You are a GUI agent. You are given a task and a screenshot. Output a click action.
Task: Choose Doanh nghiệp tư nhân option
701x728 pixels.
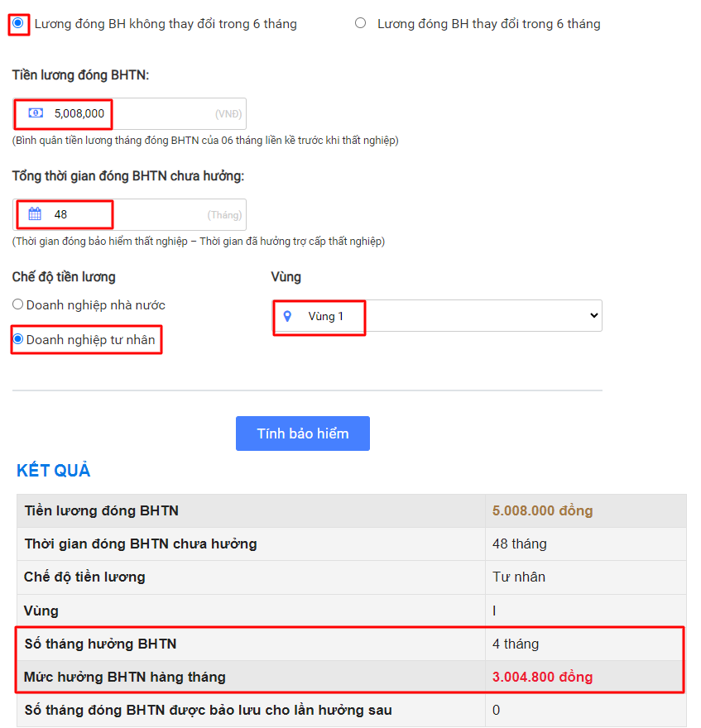(x=17, y=339)
